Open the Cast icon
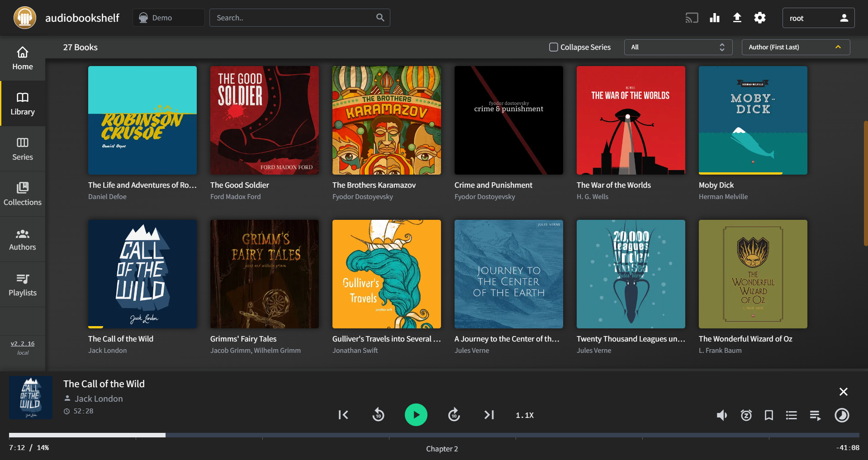Image resolution: width=868 pixels, height=460 pixels. 692,18
